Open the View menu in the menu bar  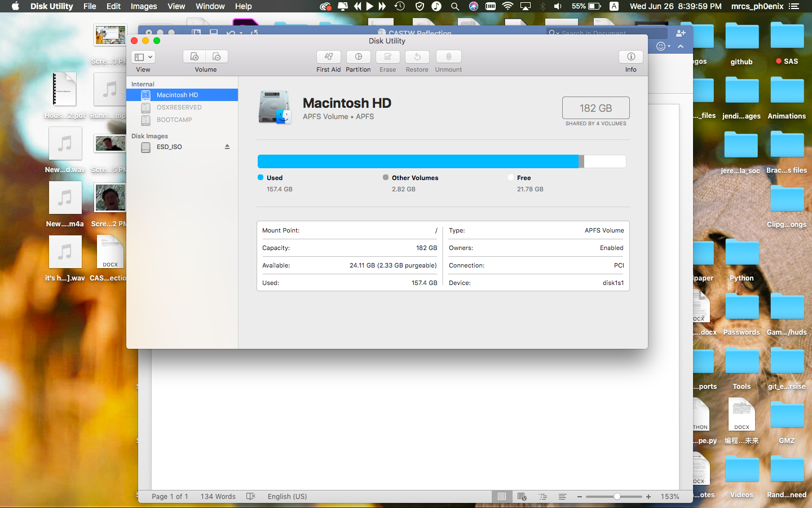pos(176,6)
